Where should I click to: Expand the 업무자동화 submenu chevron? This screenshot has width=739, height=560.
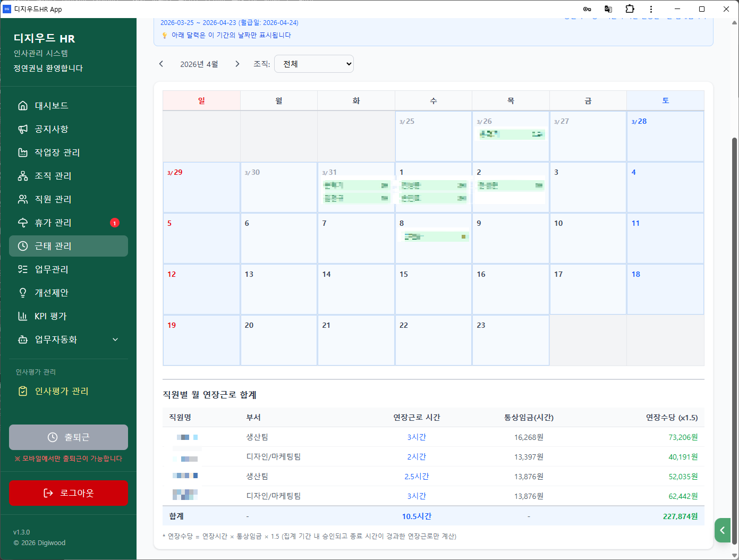115,340
